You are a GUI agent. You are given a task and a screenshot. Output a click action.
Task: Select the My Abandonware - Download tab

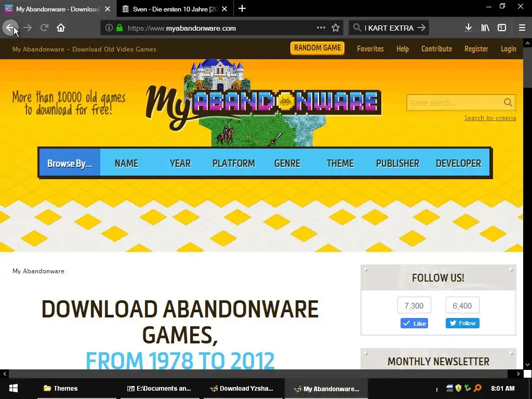pos(58,9)
